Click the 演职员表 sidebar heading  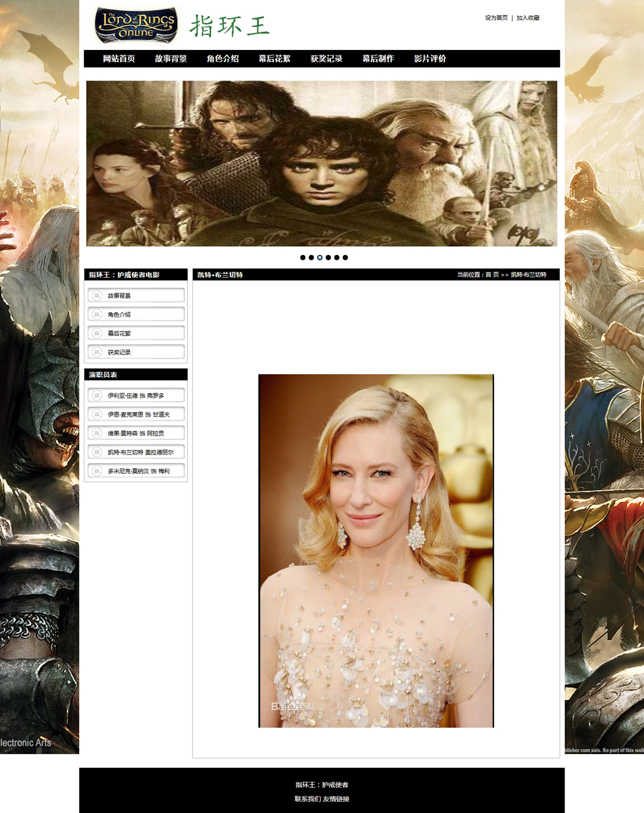[103, 375]
